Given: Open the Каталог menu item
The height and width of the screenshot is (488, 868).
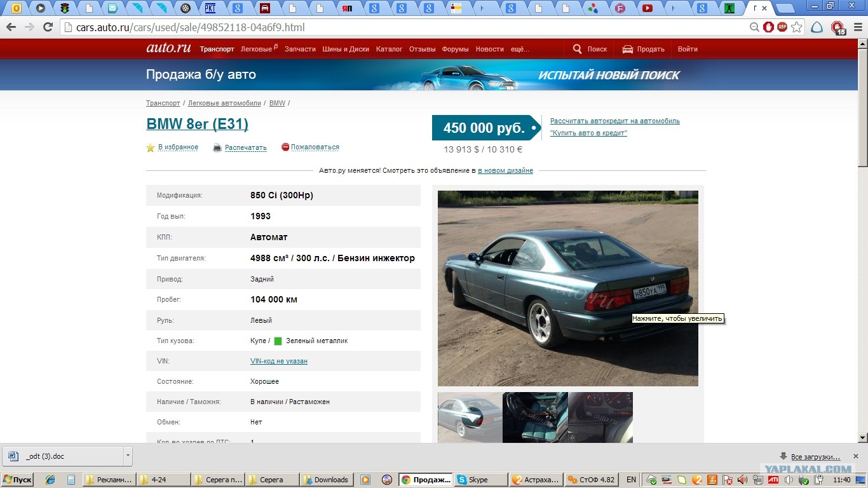Looking at the screenshot, I should click(x=389, y=49).
